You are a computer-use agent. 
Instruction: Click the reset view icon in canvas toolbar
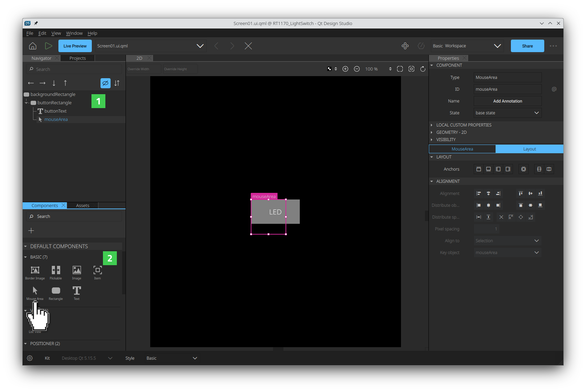click(x=423, y=69)
